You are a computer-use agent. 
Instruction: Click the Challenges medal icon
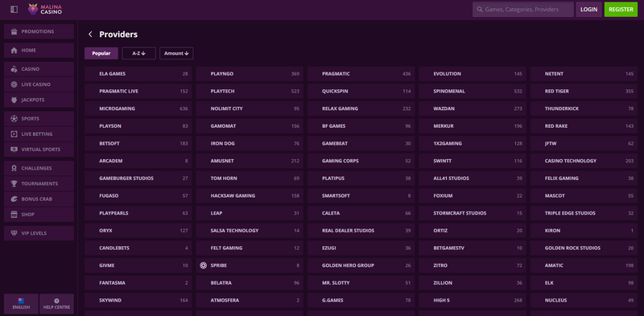tap(14, 168)
